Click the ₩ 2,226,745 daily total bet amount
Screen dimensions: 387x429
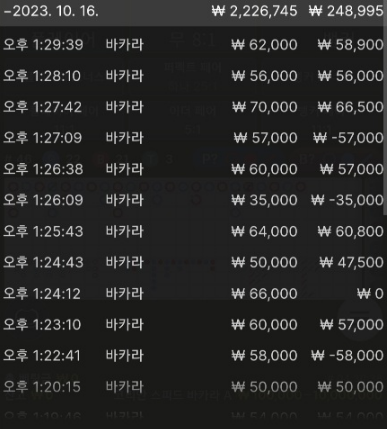pyautogui.click(x=254, y=11)
